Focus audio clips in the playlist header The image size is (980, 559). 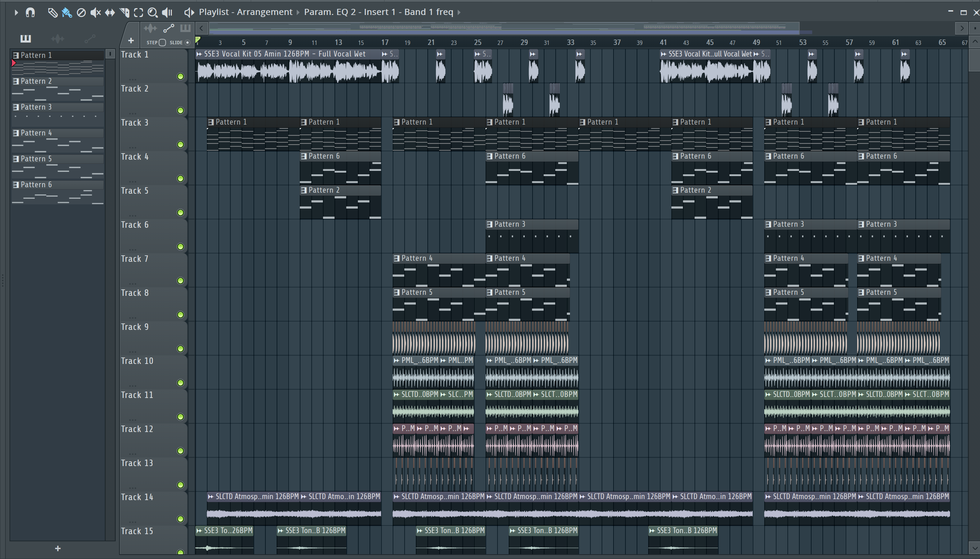pyautogui.click(x=150, y=28)
